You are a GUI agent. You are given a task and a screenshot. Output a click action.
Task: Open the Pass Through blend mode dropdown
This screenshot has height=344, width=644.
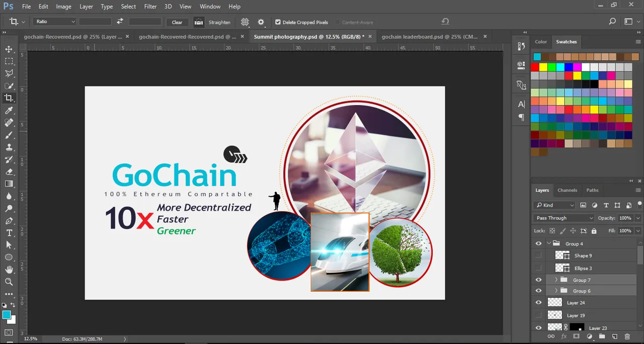click(564, 218)
